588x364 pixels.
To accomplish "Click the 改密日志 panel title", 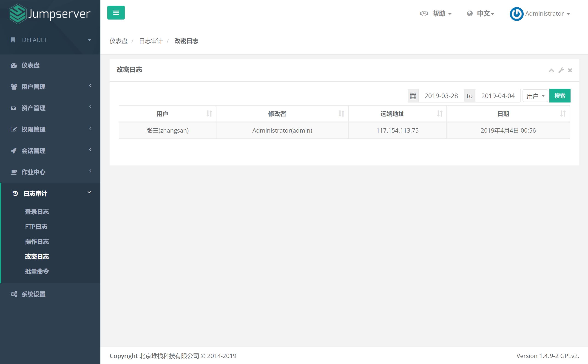I will [x=129, y=70].
